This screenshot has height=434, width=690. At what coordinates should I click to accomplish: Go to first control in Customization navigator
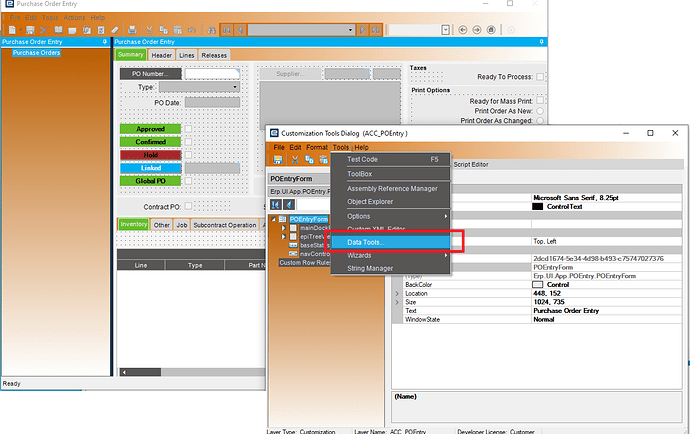[275, 205]
